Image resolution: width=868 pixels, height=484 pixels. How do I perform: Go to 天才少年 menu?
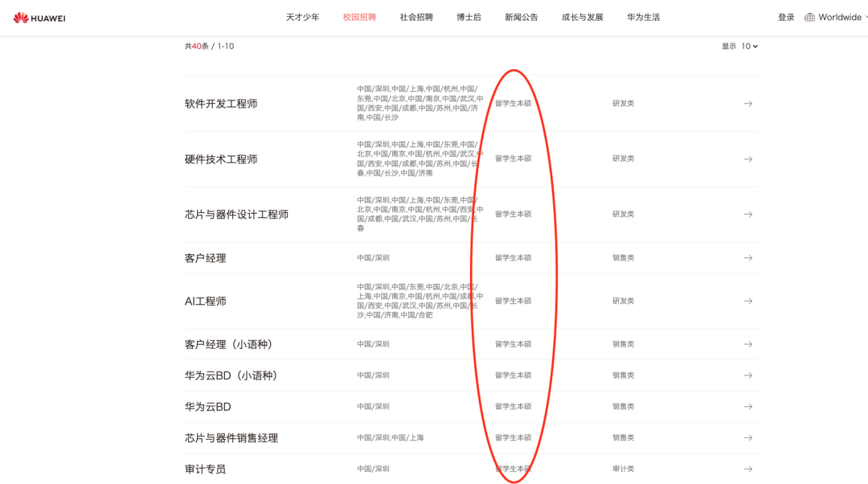point(302,17)
